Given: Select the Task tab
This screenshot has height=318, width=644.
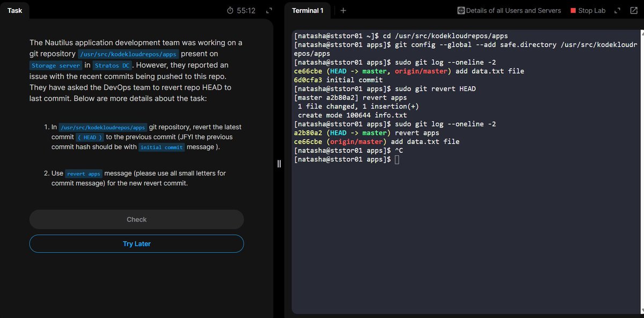Looking at the screenshot, I should tap(15, 10).
